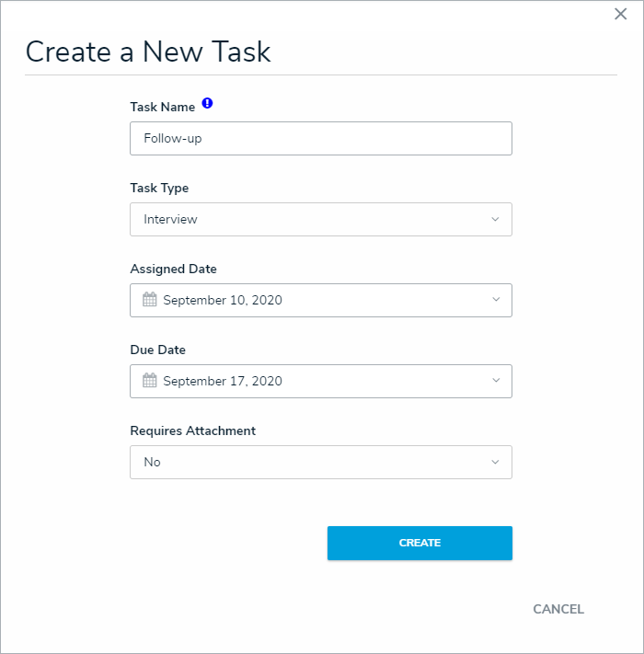
Task: Select the September 10, 2020 date text
Action: [x=223, y=301]
